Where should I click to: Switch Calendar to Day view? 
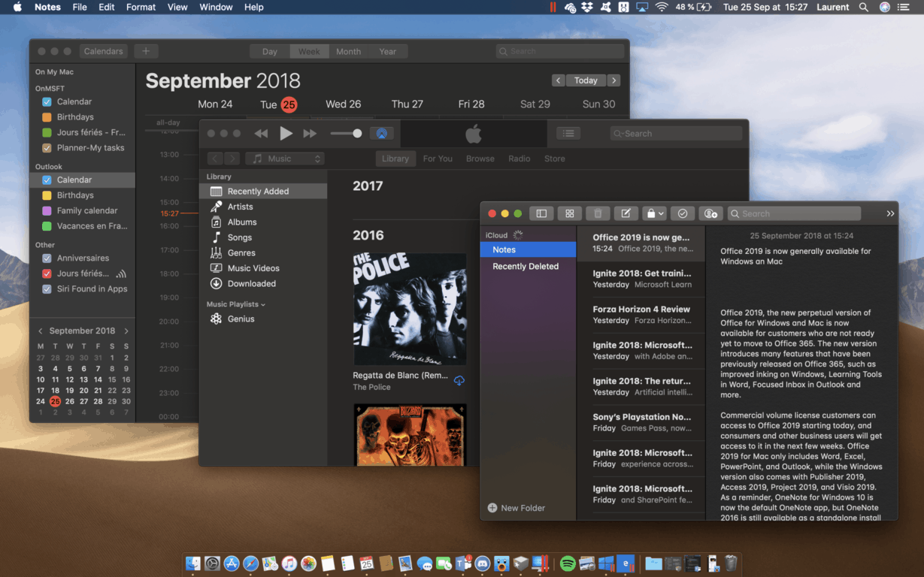coord(270,52)
